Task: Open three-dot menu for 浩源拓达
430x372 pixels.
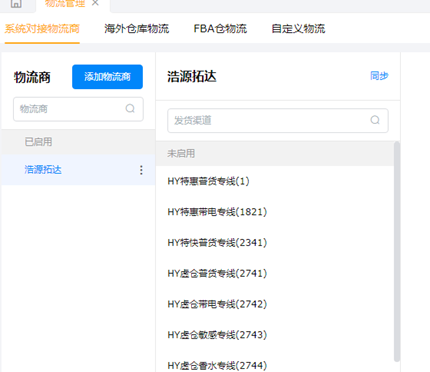Action: pos(141,170)
